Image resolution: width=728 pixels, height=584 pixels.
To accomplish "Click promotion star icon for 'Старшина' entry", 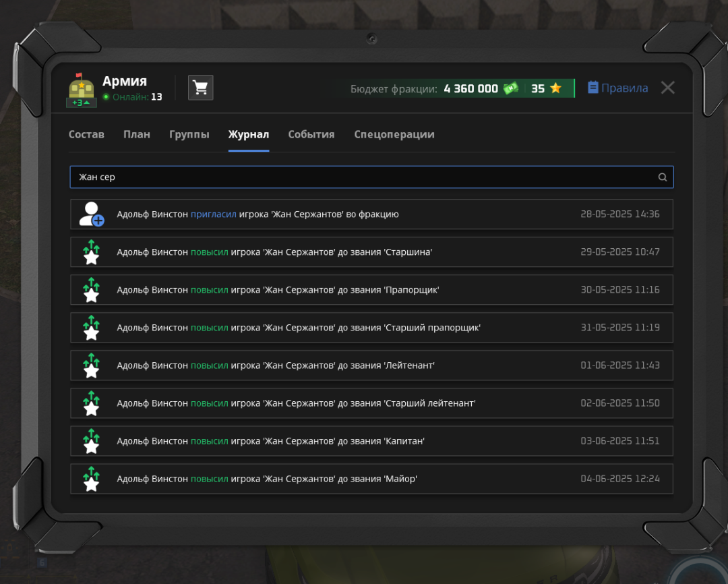I will click(92, 252).
